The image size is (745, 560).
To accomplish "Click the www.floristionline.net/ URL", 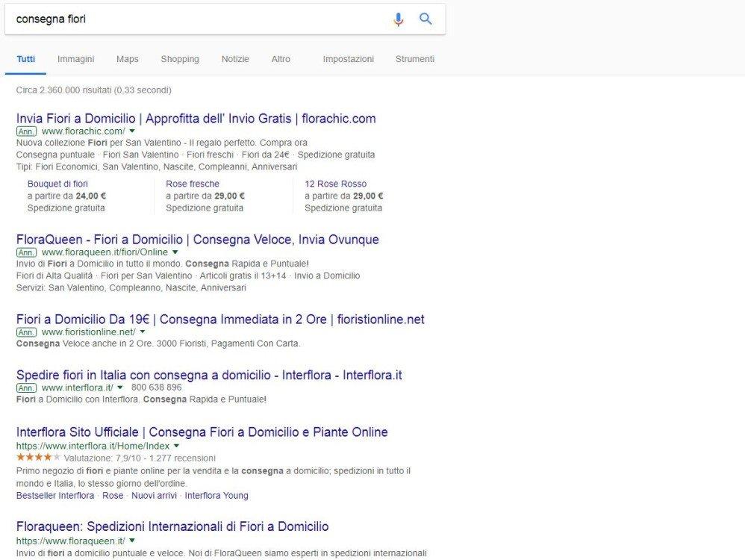I will pos(88,332).
